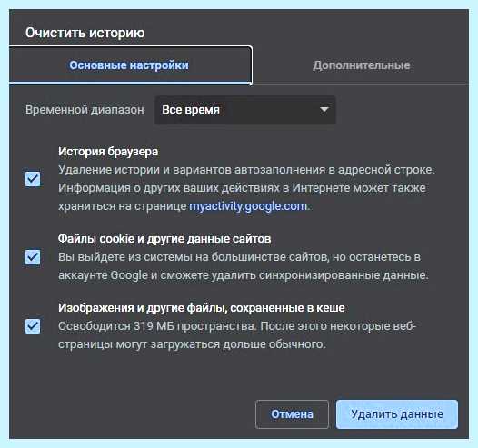The height and width of the screenshot is (448, 478).
Task: Toggle the Файлы cookie и другие данные сайтов checkbox
Action: [x=33, y=257]
